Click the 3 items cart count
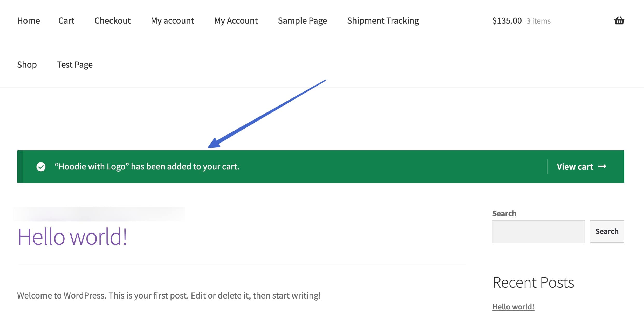Screen dimensions: 644x326 click(538, 21)
